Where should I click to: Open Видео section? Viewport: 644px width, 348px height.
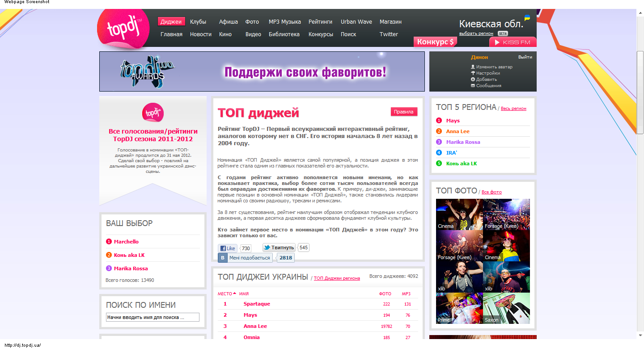[x=253, y=34]
